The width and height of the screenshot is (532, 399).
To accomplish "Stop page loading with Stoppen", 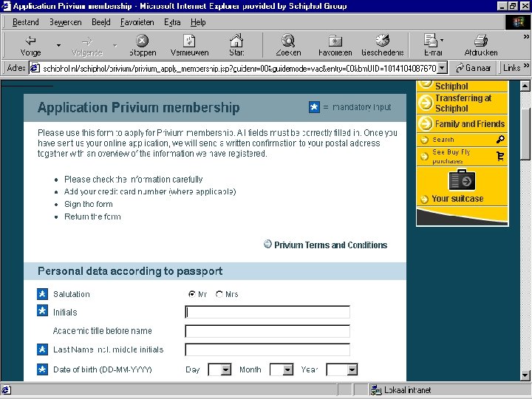I will coord(143,46).
